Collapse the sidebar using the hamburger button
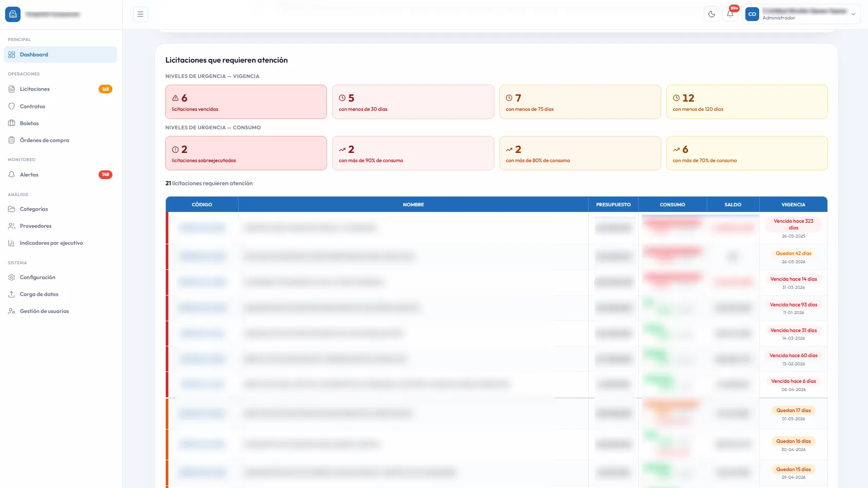This screenshot has width=868, height=488. [x=140, y=14]
